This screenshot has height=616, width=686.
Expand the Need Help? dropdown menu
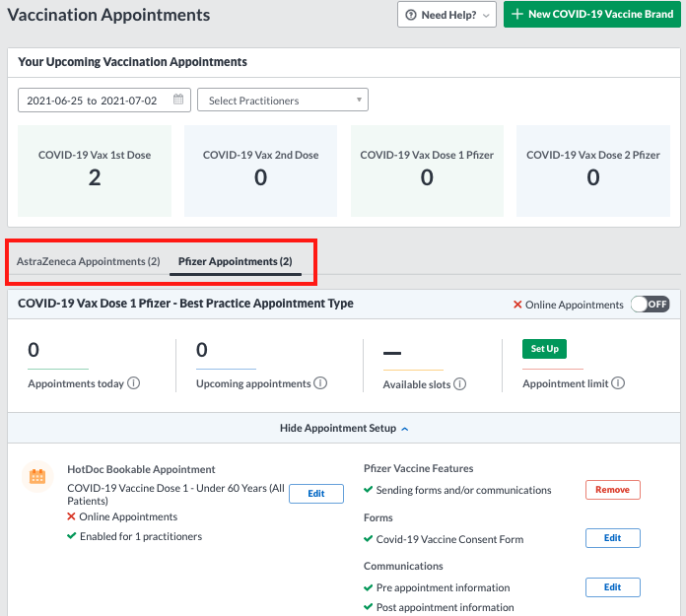(446, 15)
